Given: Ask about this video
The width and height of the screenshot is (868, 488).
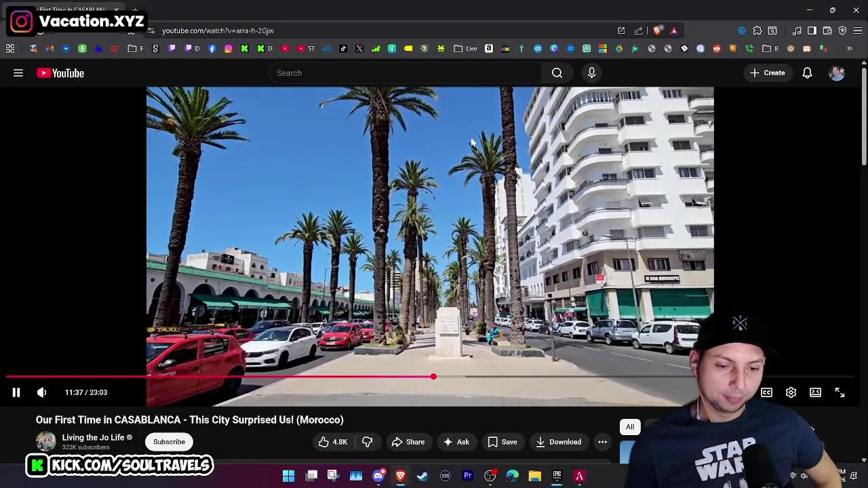Looking at the screenshot, I should coord(456,442).
